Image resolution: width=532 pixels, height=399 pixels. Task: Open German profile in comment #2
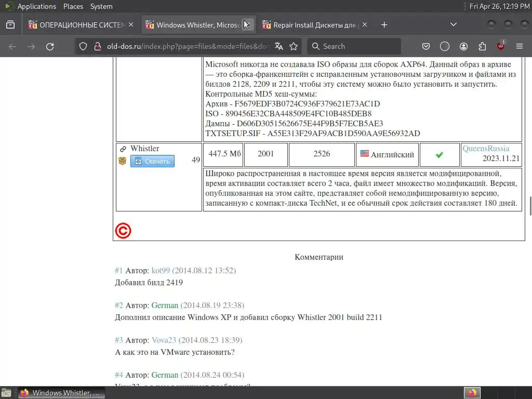point(165,305)
